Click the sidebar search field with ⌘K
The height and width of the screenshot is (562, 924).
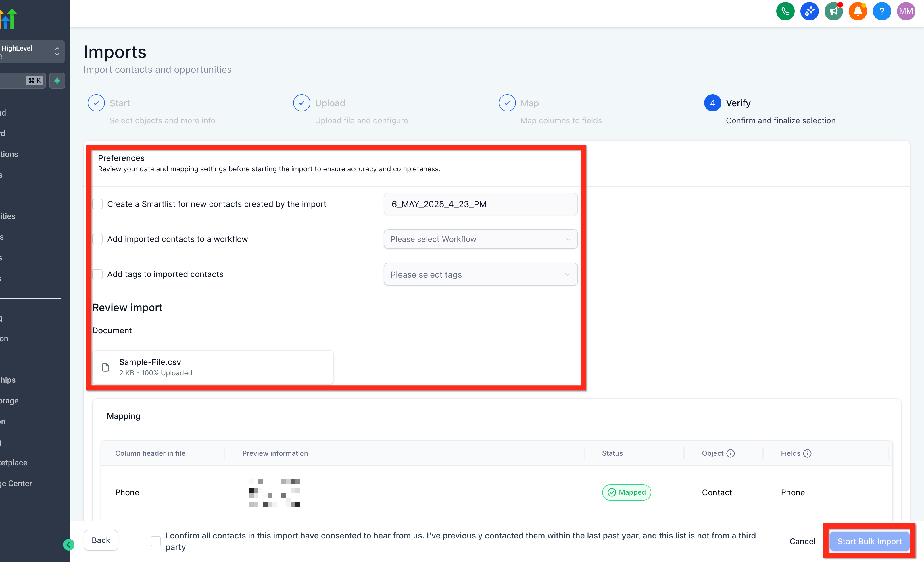(22, 81)
